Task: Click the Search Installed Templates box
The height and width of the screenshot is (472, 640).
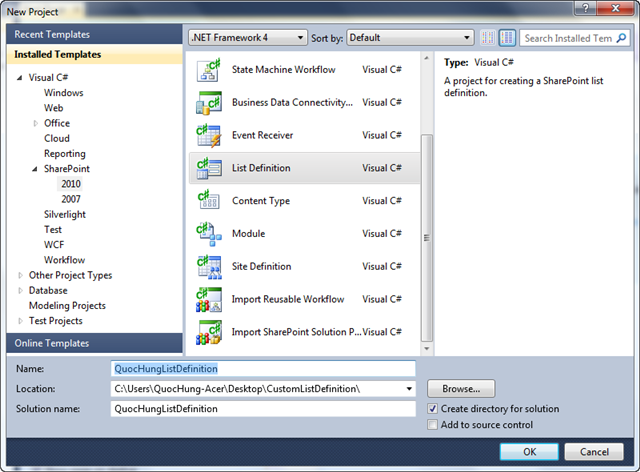Action: pyautogui.click(x=568, y=38)
